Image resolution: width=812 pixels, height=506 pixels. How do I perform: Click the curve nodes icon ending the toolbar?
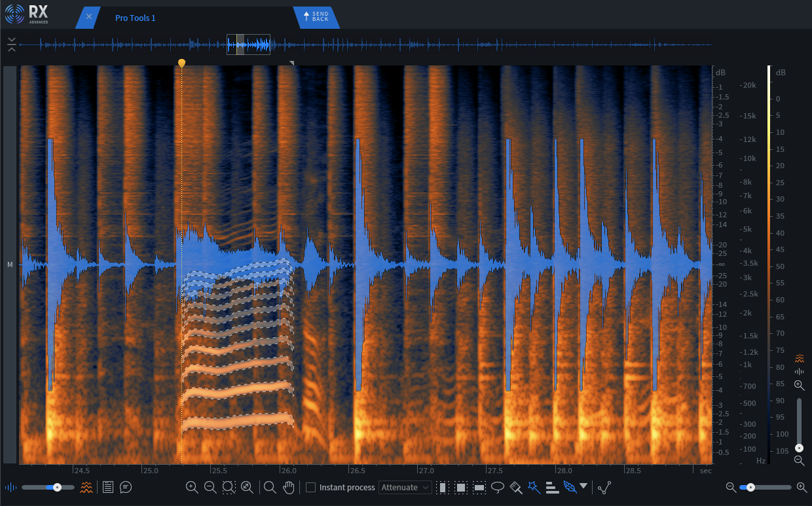[x=604, y=487]
